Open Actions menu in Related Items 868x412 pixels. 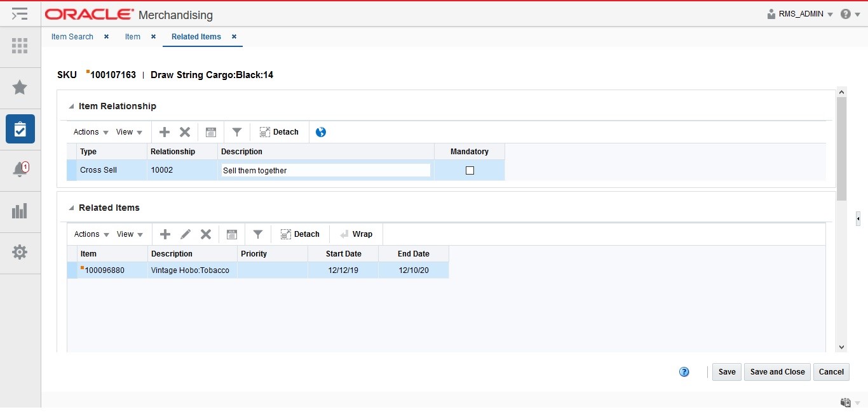[92, 234]
